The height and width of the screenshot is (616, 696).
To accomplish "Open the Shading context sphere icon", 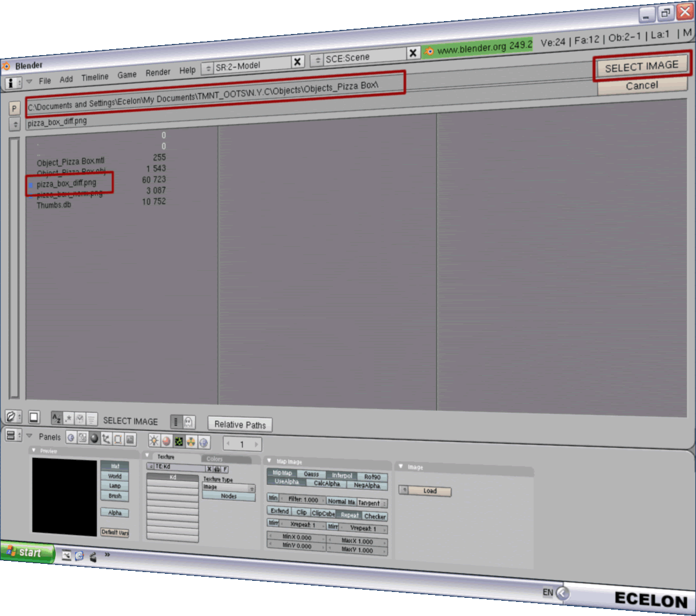I will pyautogui.click(x=94, y=438).
